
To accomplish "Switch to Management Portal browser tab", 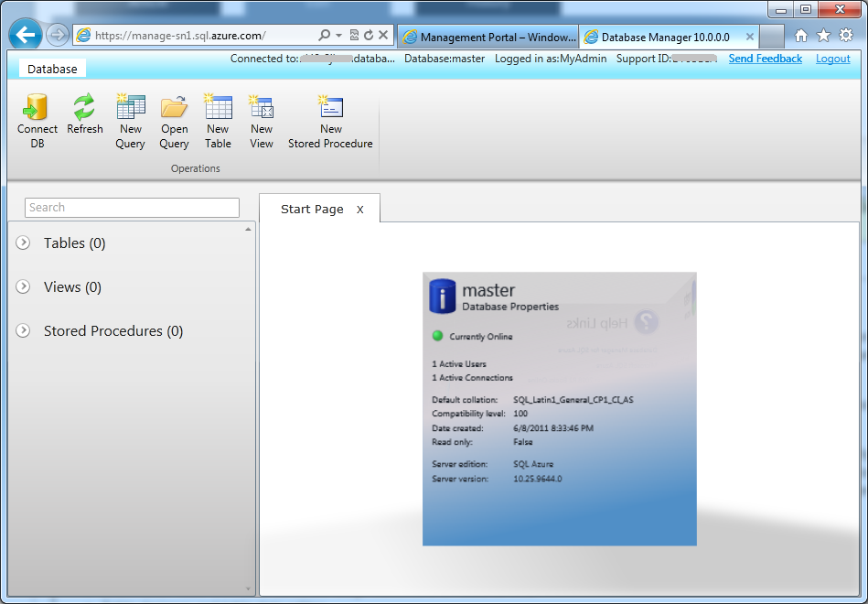I will tap(488, 38).
